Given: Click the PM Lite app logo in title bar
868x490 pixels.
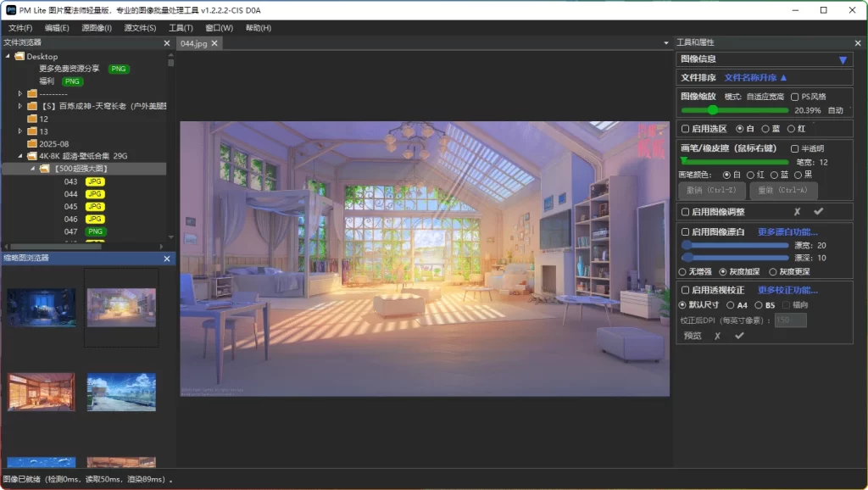Looking at the screenshot, I should (10, 10).
